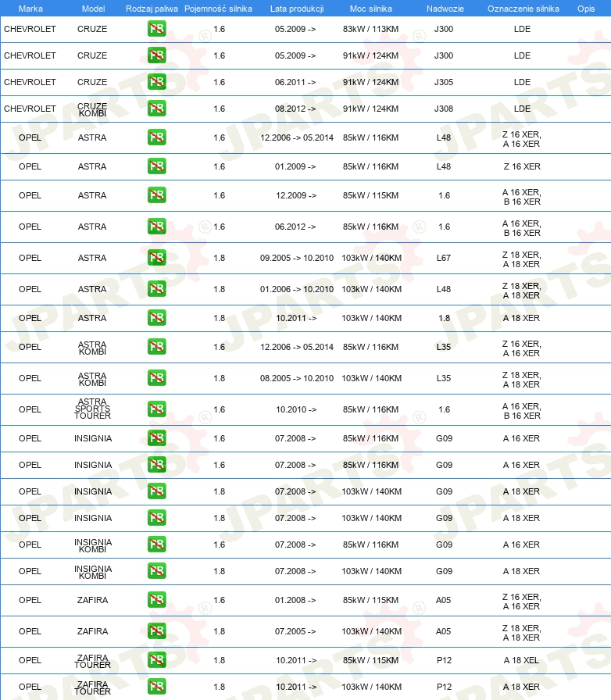
Task: Click the fuel icon in the Astra Kombi 1.6 row
Action: point(157,347)
